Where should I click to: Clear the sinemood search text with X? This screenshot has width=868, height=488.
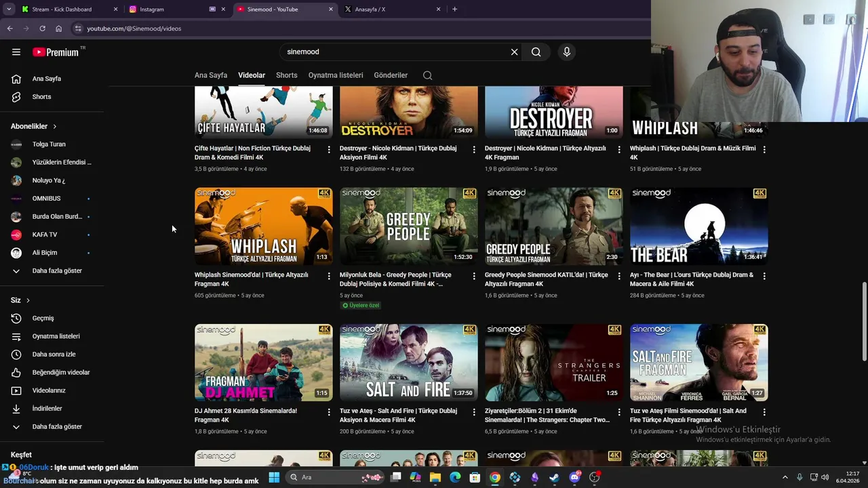click(514, 52)
